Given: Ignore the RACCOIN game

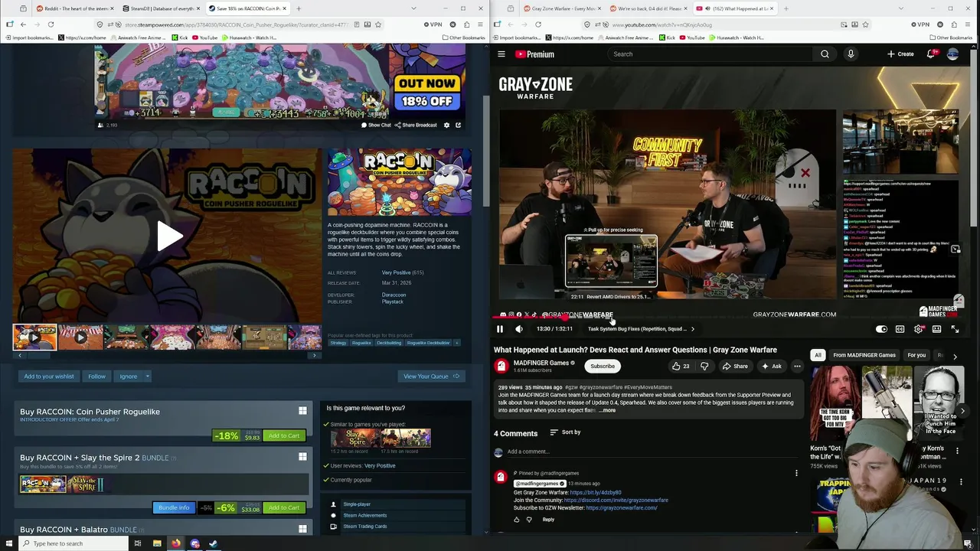Looking at the screenshot, I should [x=128, y=376].
